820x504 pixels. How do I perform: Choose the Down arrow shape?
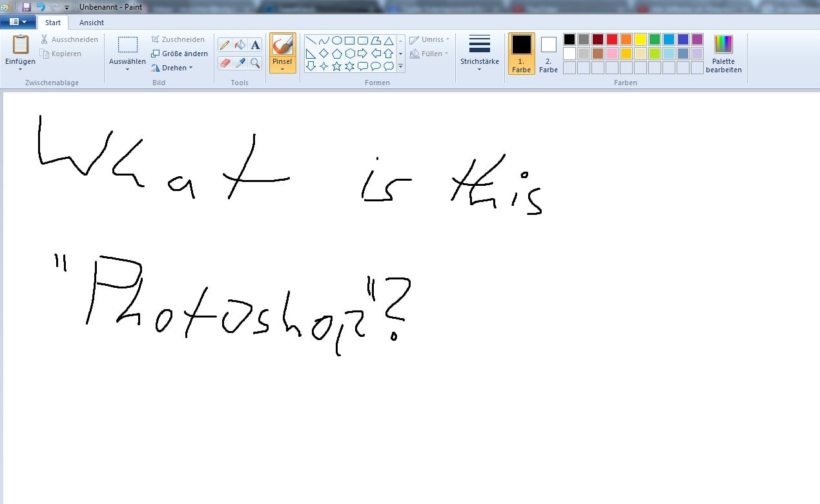point(311,66)
